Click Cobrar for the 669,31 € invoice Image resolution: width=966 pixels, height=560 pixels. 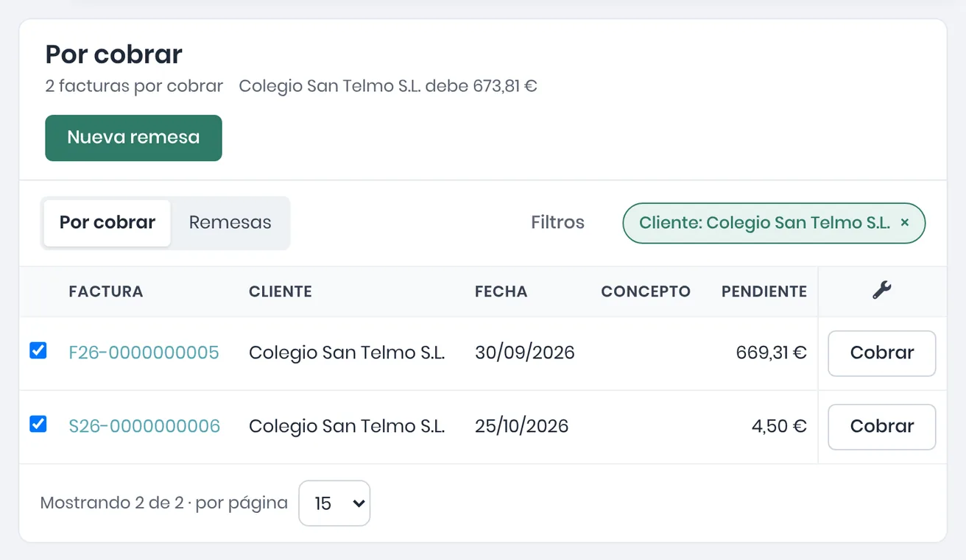pyautogui.click(x=882, y=353)
